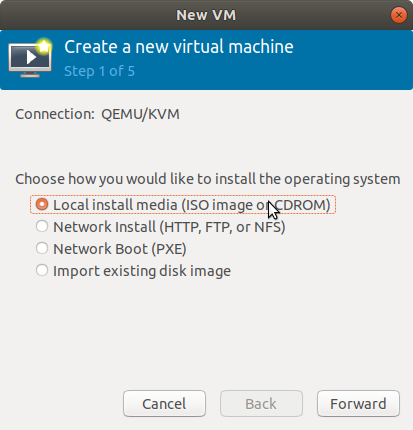Click the 'Step 1 of 5' indicator
Image resolution: width=413 pixels, height=430 pixels.
pos(99,71)
